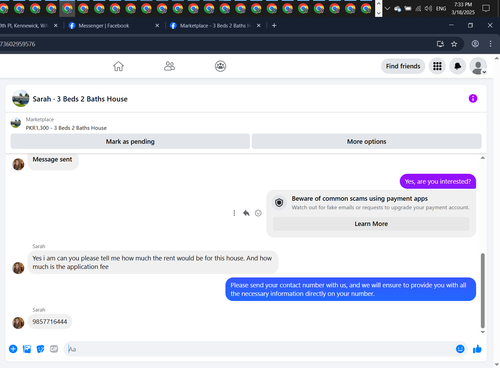
Task: Click the Find friends button
Action: (x=403, y=66)
